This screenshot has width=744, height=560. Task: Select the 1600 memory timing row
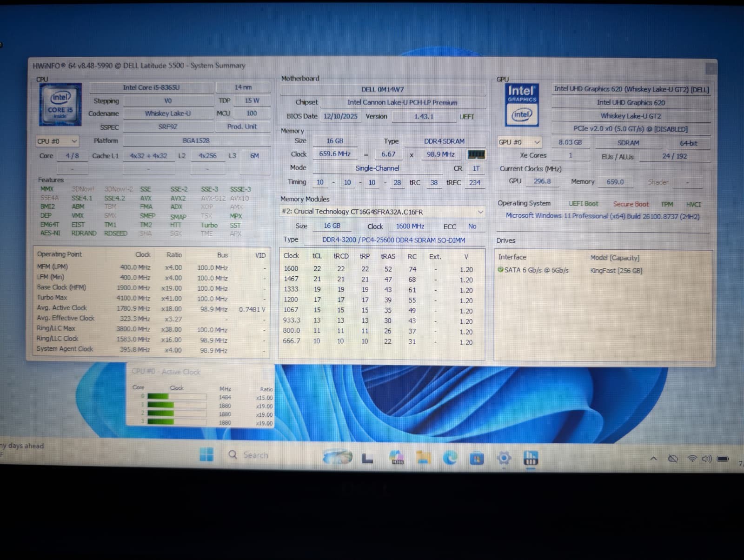tap(381, 269)
